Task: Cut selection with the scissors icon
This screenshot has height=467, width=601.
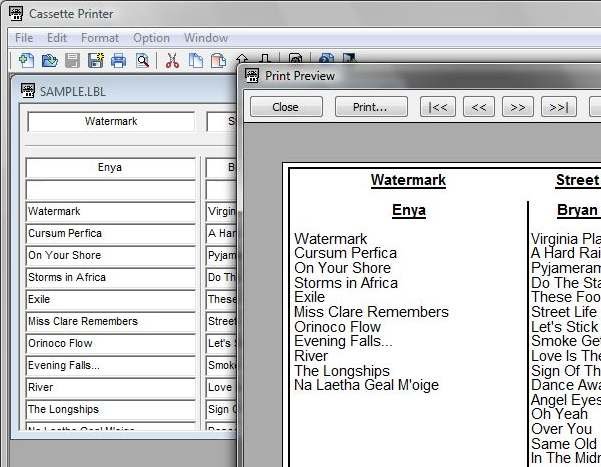Action: coord(172,60)
